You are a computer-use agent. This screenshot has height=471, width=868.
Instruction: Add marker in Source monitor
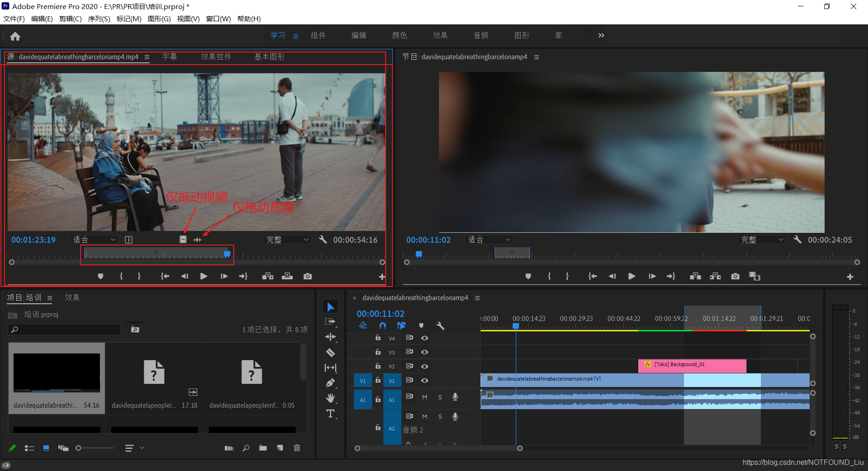tap(101, 276)
